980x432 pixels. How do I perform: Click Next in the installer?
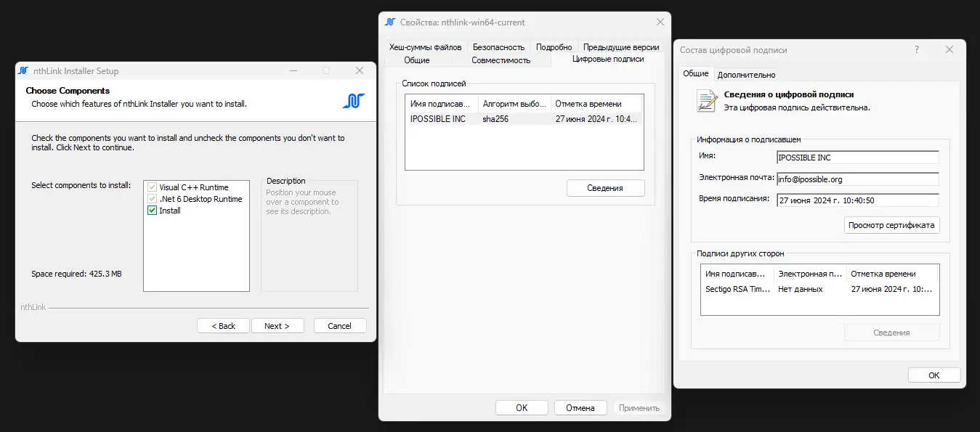coord(277,326)
